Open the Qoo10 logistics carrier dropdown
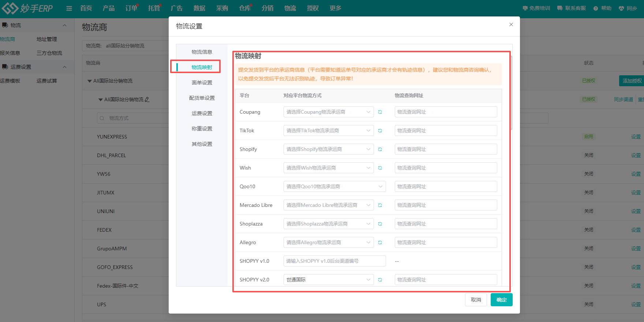 (334, 186)
